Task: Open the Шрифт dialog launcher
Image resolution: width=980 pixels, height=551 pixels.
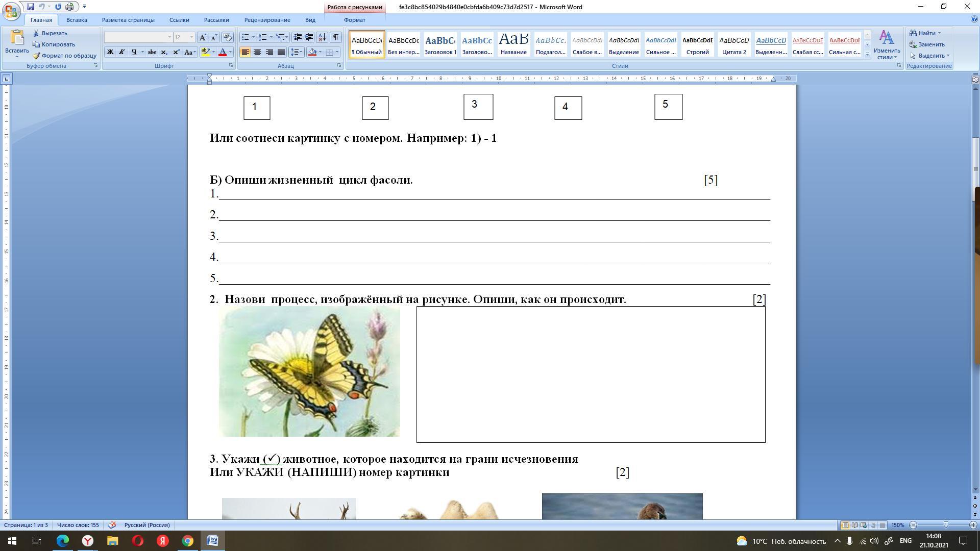Action: (x=231, y=66)
